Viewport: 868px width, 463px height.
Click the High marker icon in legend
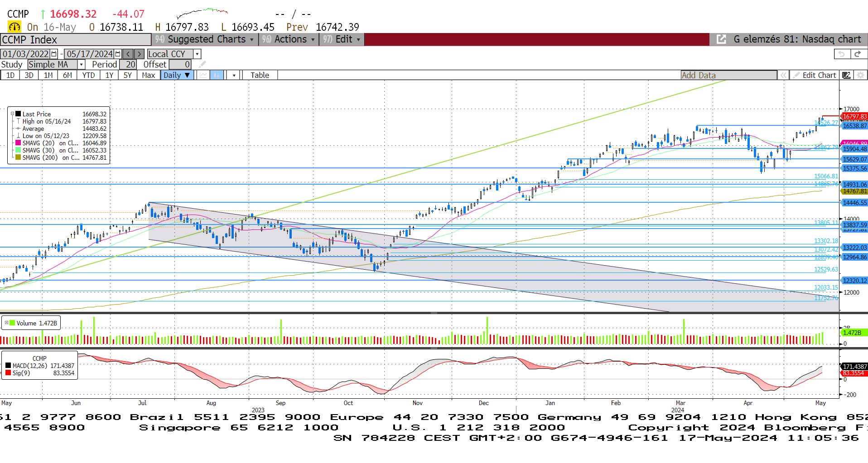click(x=18, y=121)
